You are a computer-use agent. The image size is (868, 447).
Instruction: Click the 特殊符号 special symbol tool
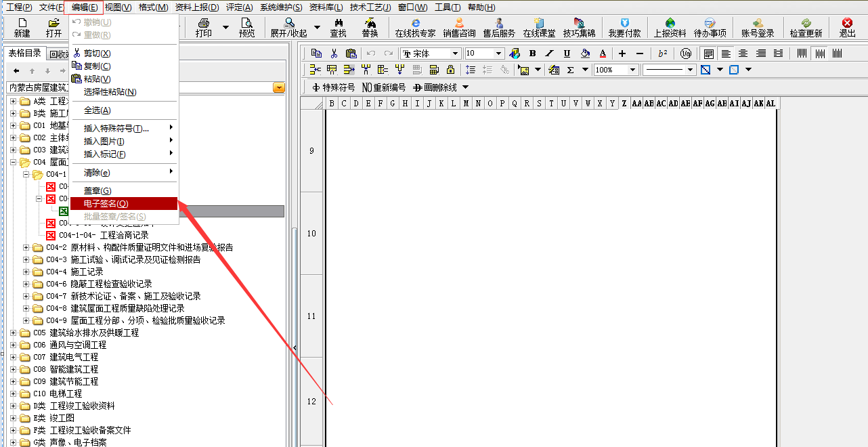tap(333, 87)
